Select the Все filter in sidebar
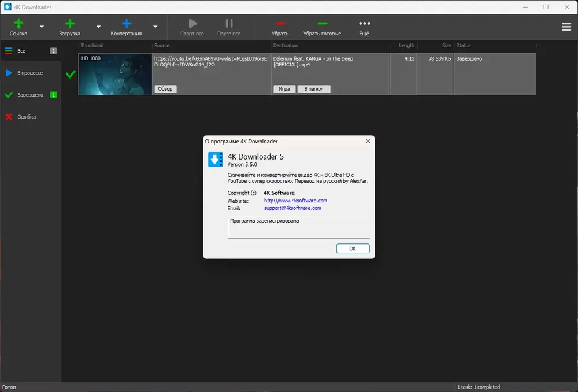 31,51
